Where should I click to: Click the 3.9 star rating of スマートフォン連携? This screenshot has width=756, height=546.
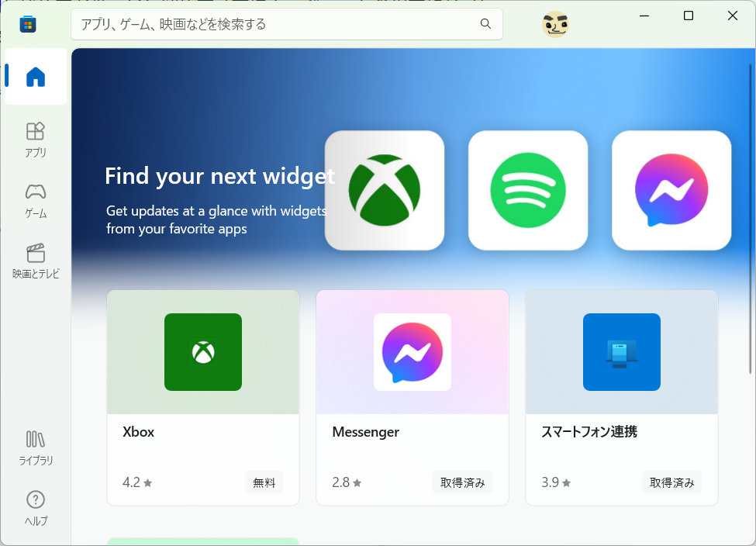[556, 482]
